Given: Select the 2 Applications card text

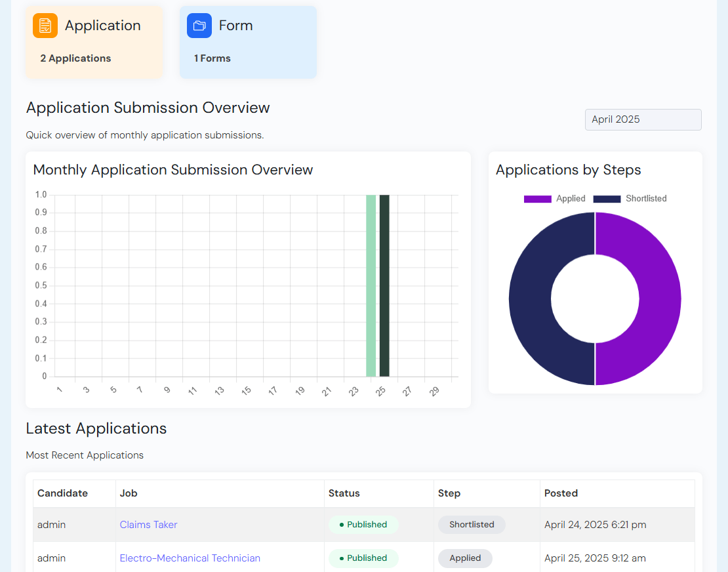Looking at the screenshot, I should click(x=75, y=58).
